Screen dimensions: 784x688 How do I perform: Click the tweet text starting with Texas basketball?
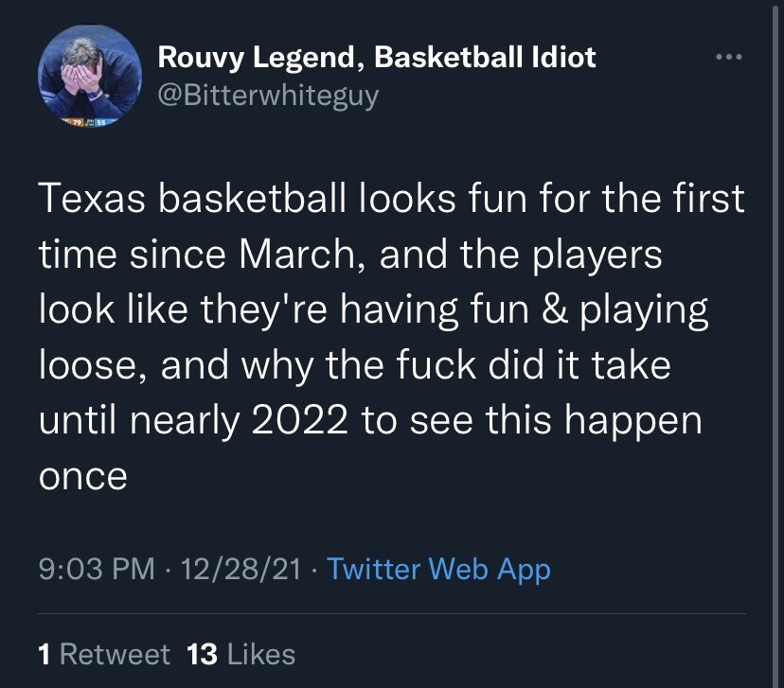pos(379,338)
